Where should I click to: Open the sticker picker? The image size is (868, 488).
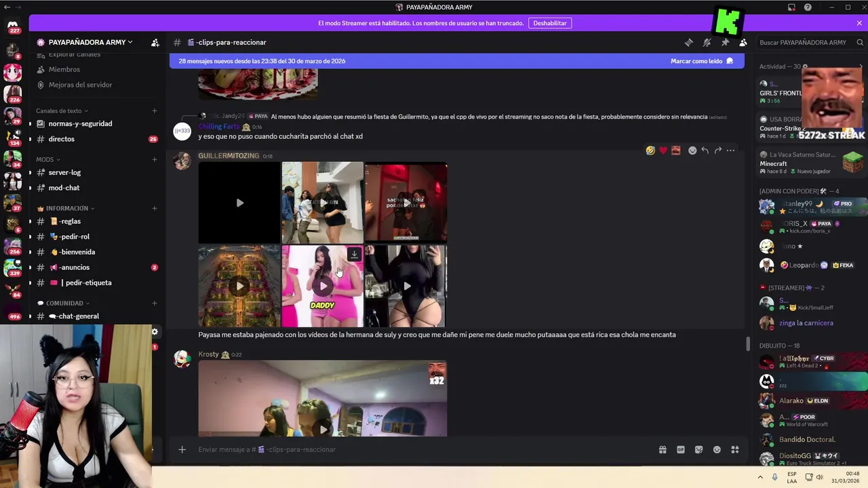point(699,449)
